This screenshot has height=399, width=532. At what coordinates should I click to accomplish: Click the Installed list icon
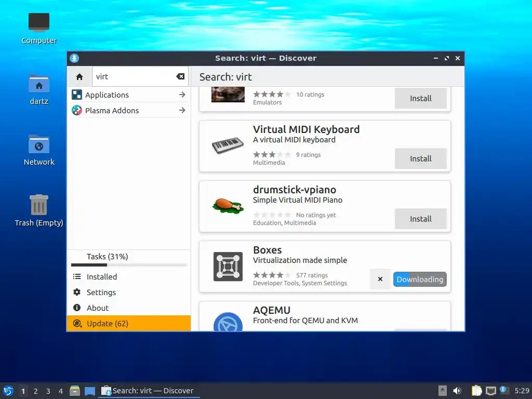pos(77,277)
